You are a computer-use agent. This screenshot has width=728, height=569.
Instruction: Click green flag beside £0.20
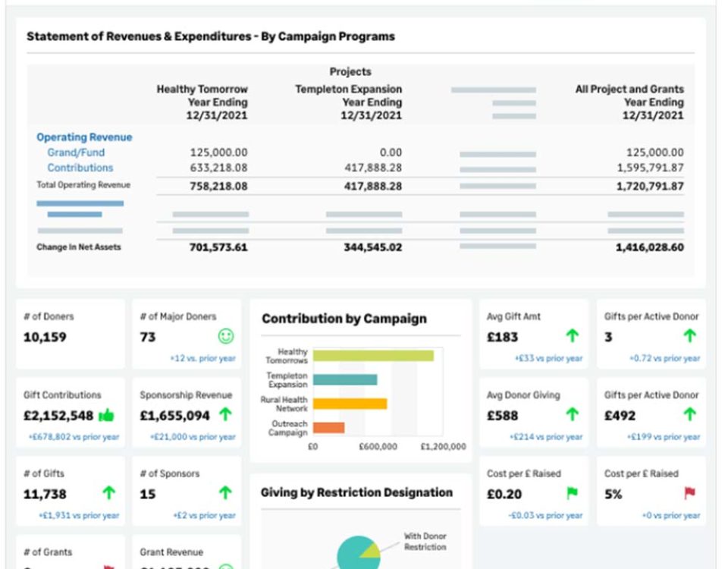pos(573,493)
